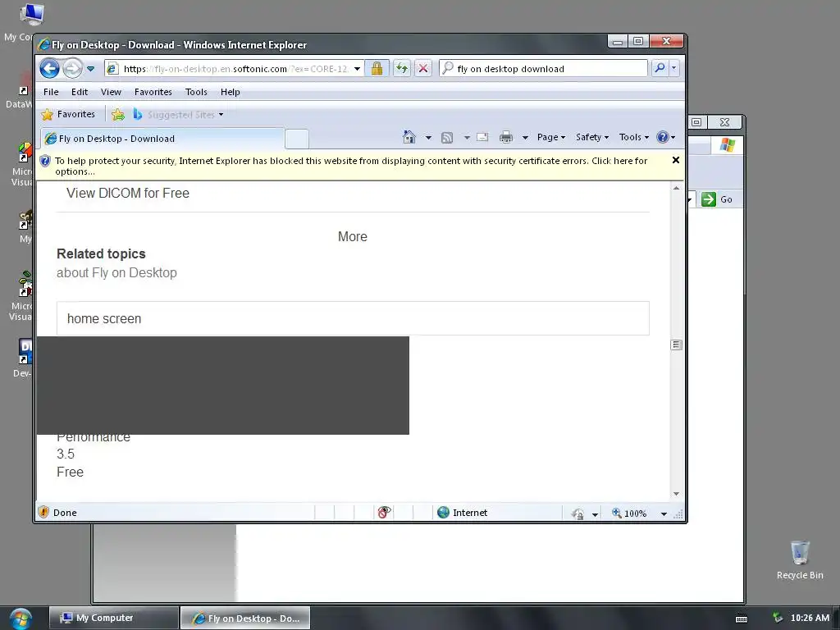Click the privacy report eye icon
Screen dimensions: 840x630
pyautogui.click(x=384, y=513)
